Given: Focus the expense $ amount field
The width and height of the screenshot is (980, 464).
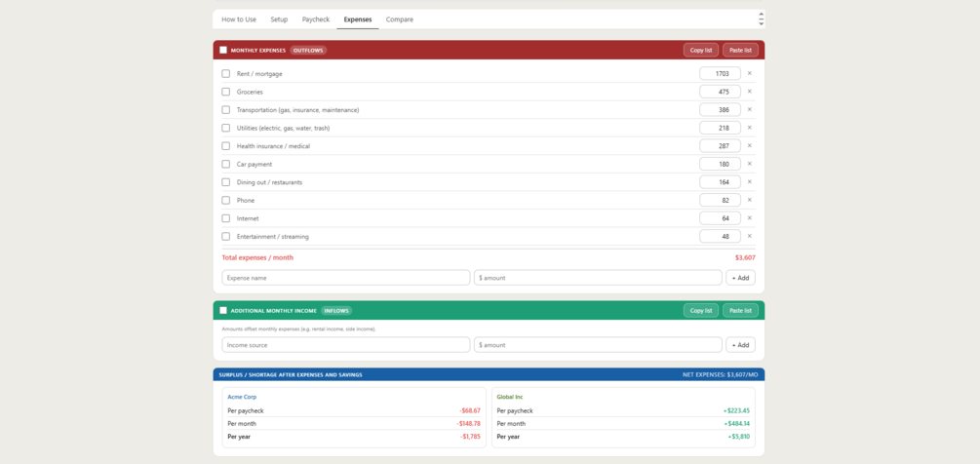Looking at the screenshot, I should point(598,278).
